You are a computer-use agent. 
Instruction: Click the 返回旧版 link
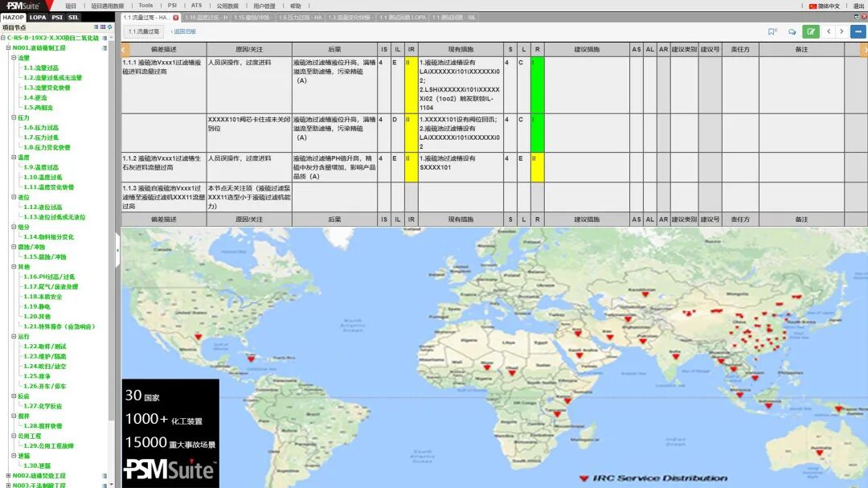tap(184, 31)
